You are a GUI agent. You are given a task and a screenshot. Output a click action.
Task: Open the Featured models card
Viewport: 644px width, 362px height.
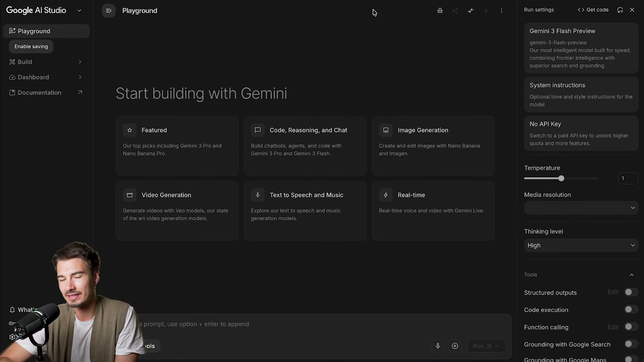(x=177, y=146)
